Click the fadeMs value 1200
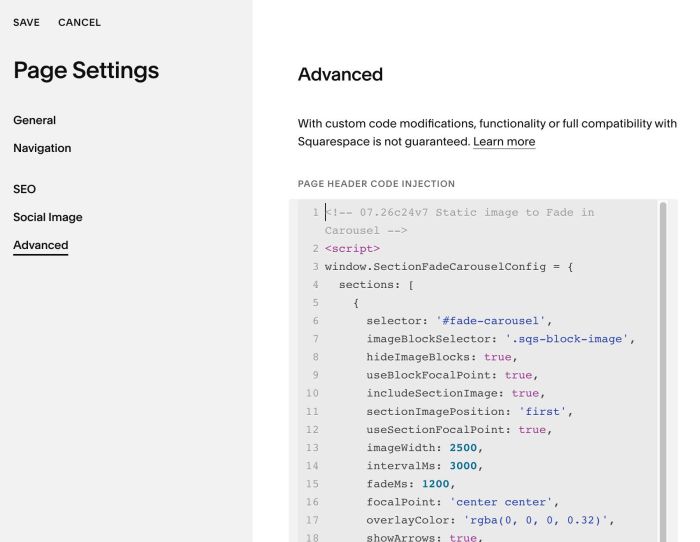Screen dimensions: 700x542 (435, 484)
